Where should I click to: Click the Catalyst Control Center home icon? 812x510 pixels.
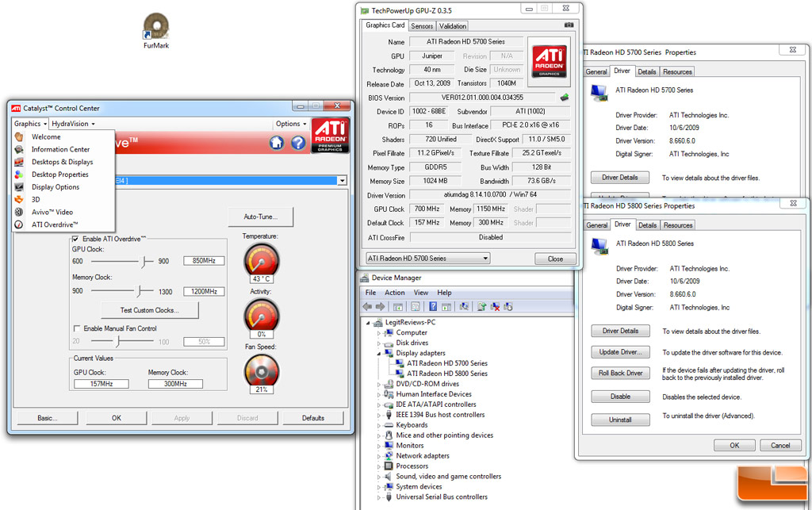[277, 143]
